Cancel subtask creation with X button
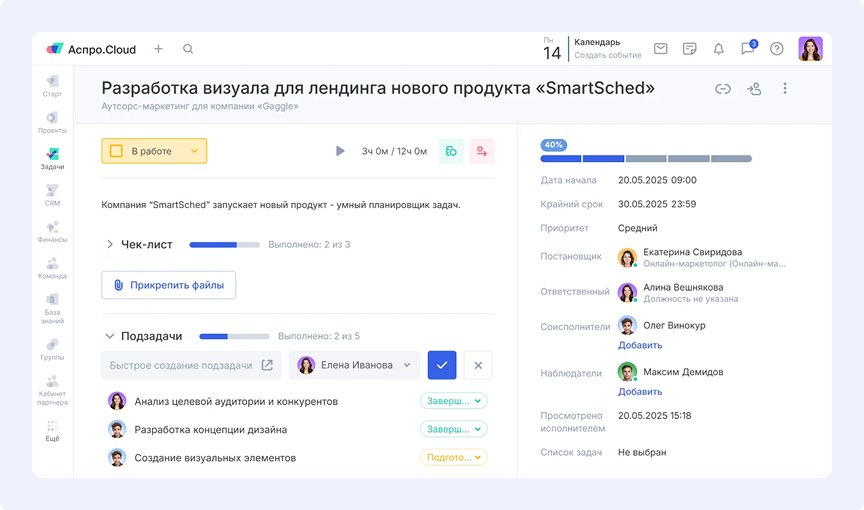 (478, 365)
